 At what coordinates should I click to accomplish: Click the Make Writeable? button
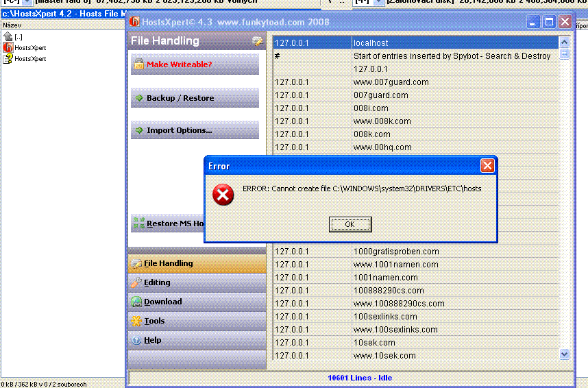195,64
